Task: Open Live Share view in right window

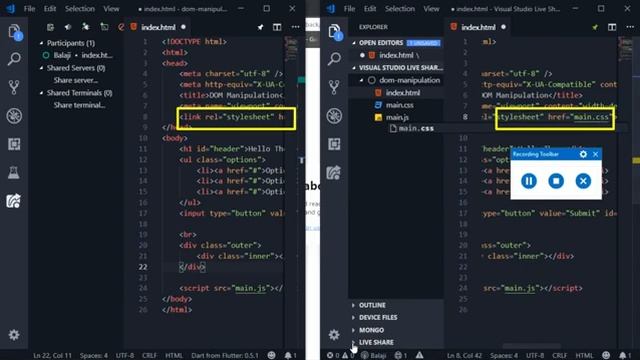Action: pyautogui.click(x=334, y=173)
